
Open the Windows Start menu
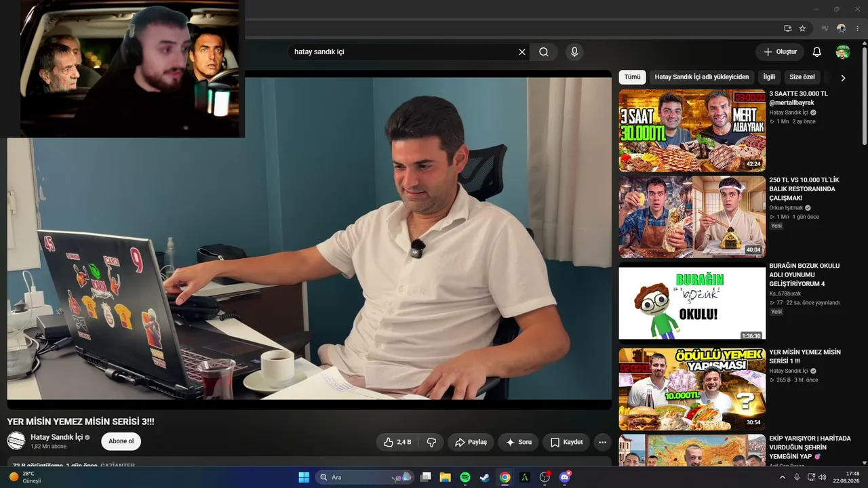tap(304, 477)
